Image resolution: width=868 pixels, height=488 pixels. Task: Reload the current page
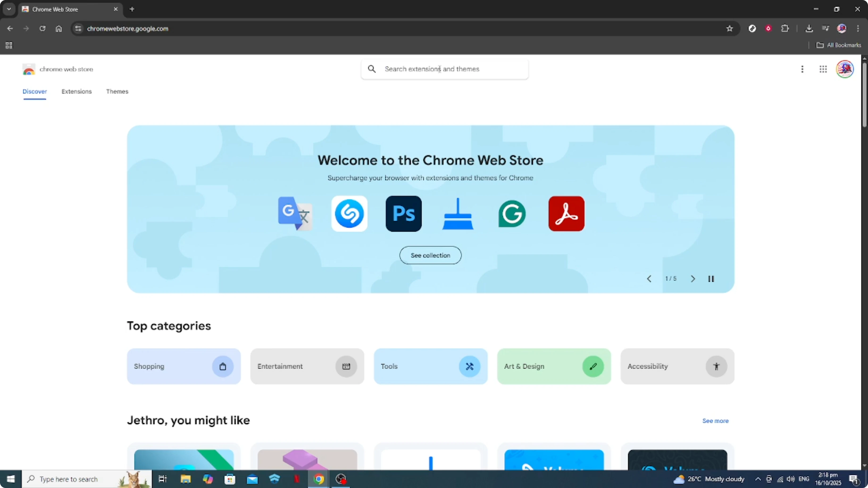(43, 29)
